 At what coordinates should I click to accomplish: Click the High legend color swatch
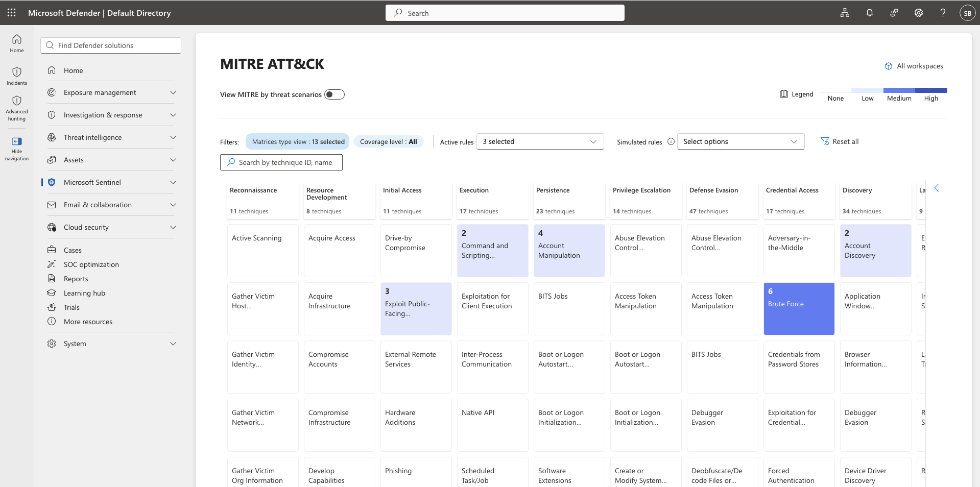931,90
